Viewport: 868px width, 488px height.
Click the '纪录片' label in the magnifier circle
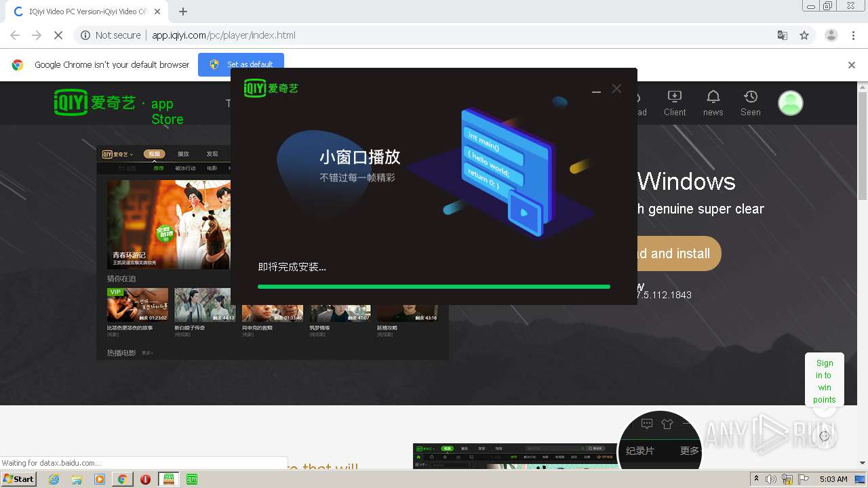point(640,451)
